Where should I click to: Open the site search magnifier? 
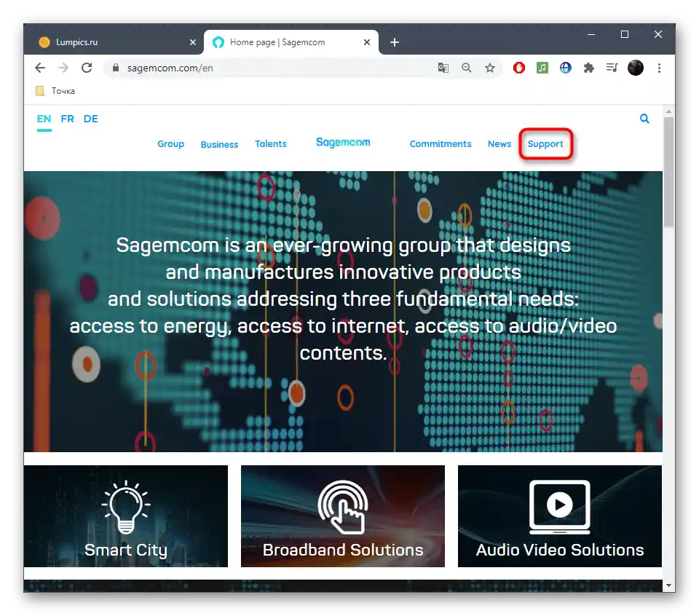tap(644, 119)
